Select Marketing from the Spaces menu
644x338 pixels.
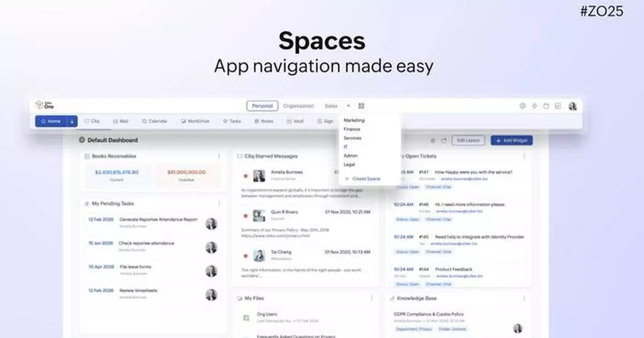pyautogui.click(x=354, y=120)
